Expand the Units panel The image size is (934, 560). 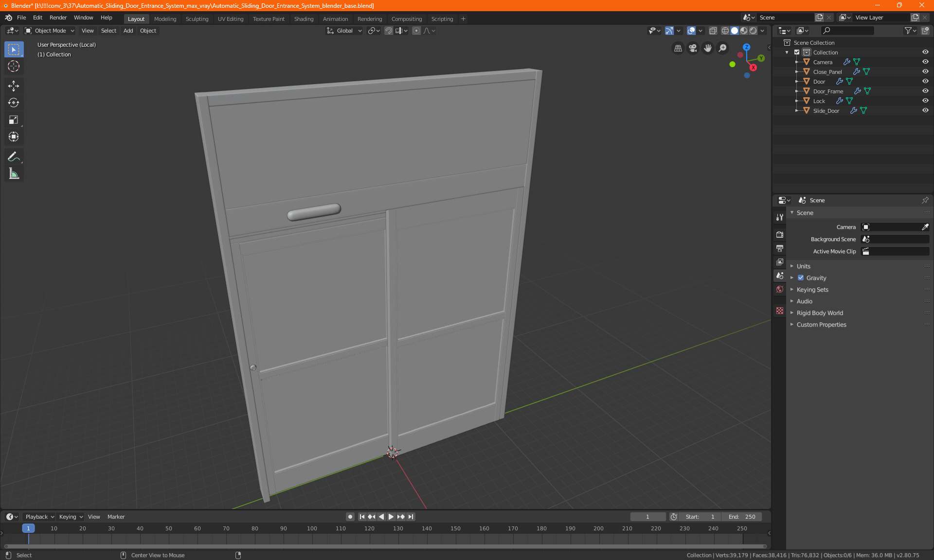tap(804, 266)
